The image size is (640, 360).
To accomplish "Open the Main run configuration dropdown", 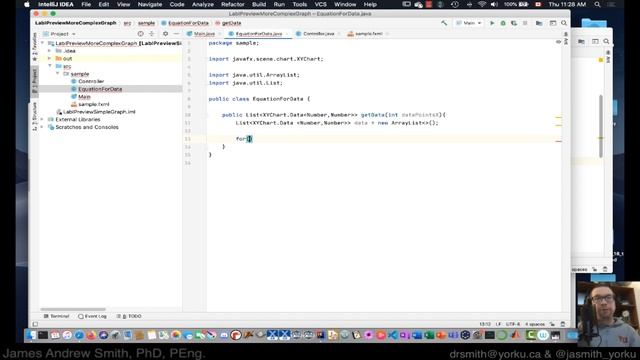I will pos(469,23).
